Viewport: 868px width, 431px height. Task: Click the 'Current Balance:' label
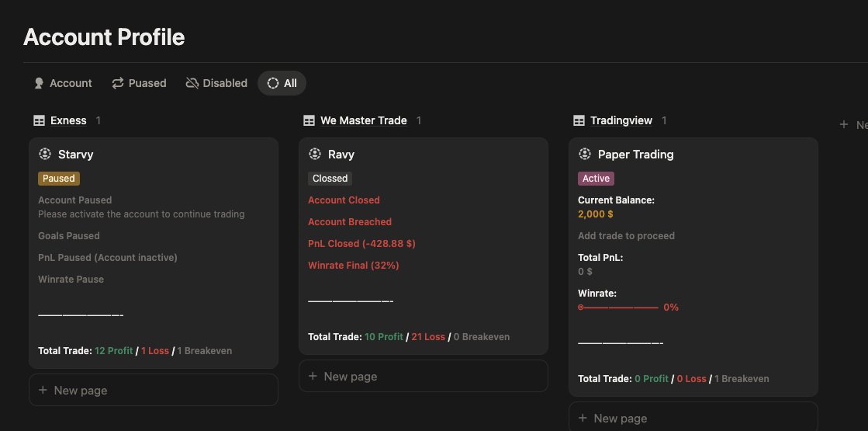coord(616,200)
